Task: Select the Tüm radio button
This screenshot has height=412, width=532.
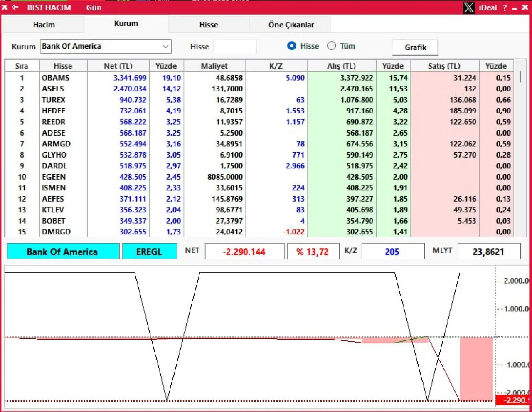Action: pyautogui.click(x=332, y=46)
